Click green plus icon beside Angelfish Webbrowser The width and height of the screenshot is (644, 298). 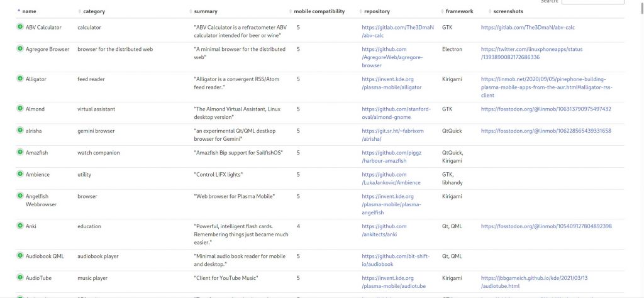[x=19, y=197]
